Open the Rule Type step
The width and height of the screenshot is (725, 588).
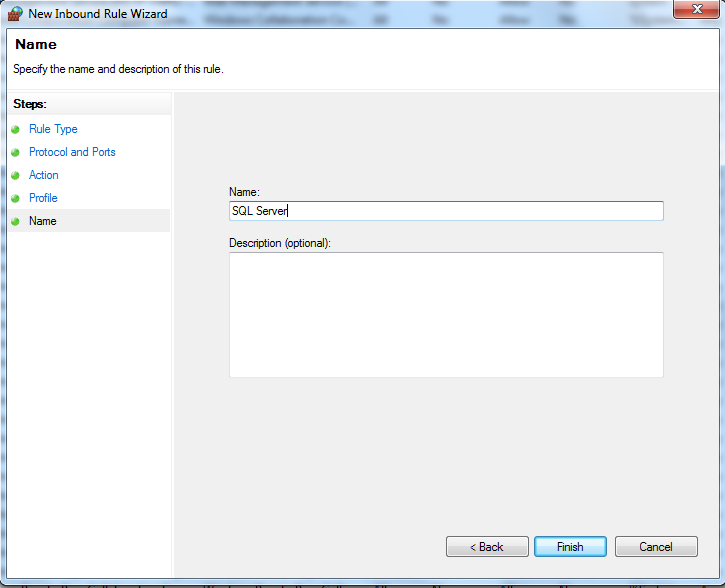[53, 129]
